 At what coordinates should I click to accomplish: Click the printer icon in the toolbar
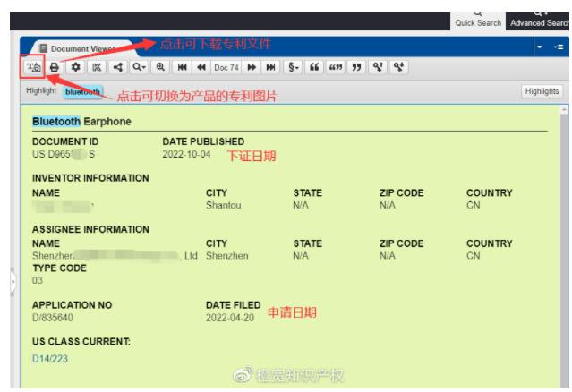(55, 67)
